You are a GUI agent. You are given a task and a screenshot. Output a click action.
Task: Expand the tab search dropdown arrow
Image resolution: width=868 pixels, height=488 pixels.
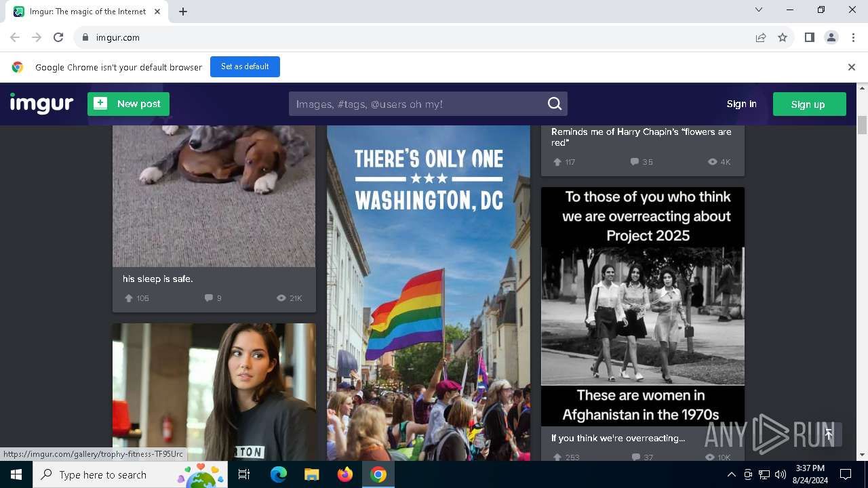point(759,9)
